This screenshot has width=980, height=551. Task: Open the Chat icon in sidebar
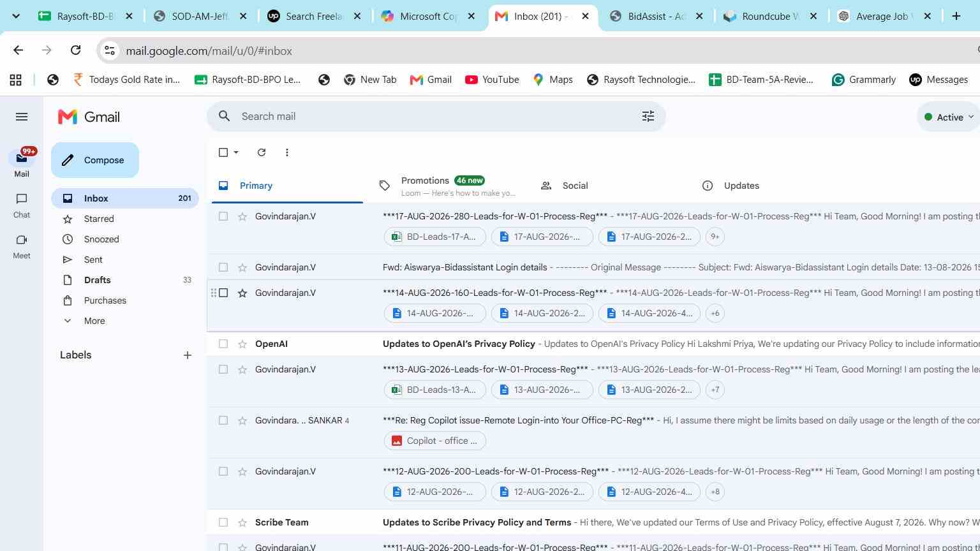pos(22,199)
